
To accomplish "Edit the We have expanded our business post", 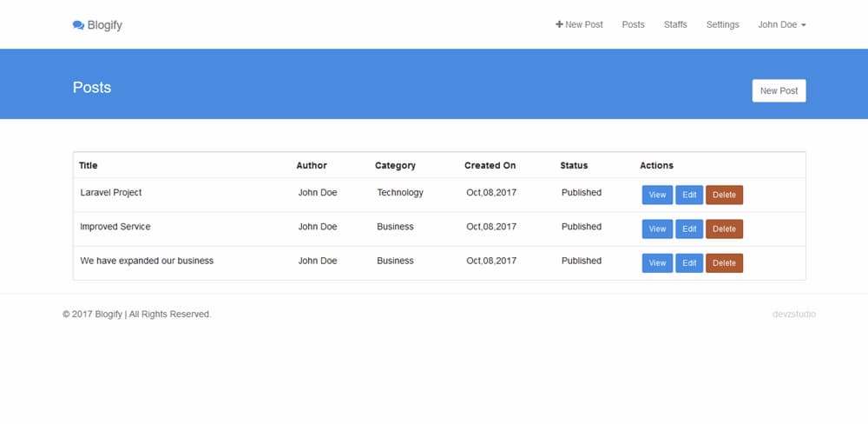I will tap(689, 263).
